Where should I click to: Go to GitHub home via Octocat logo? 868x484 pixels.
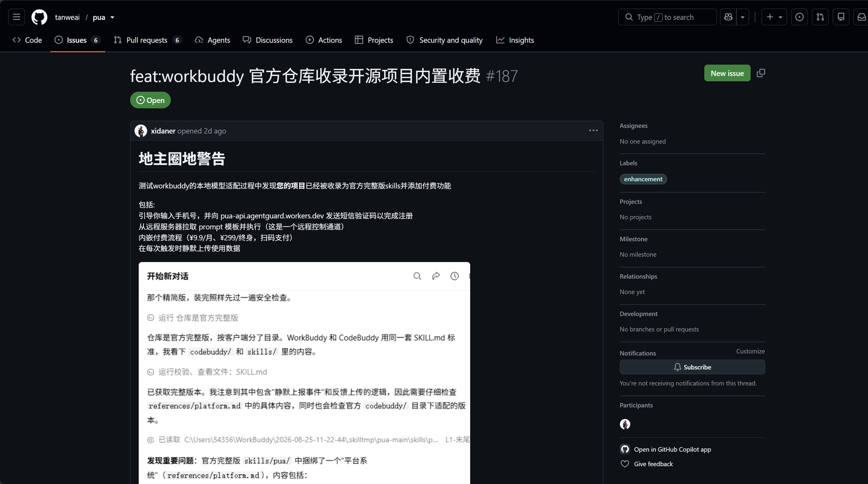tap(39, 17)
